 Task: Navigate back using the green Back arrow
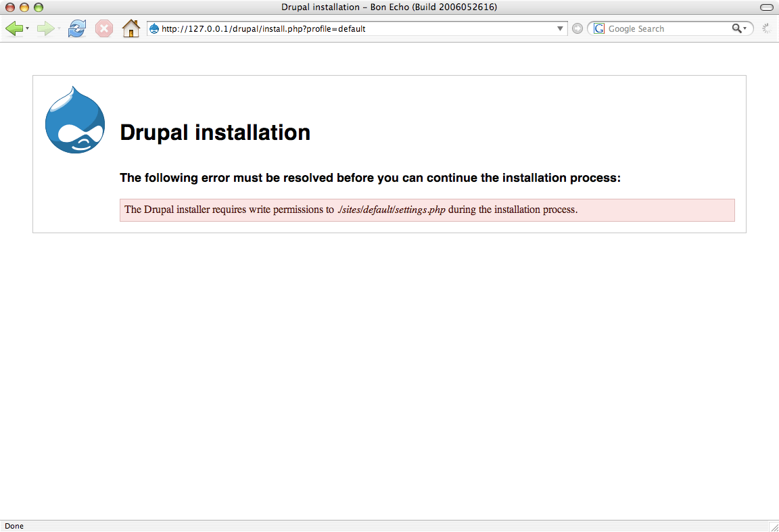[x=14, y=28]
